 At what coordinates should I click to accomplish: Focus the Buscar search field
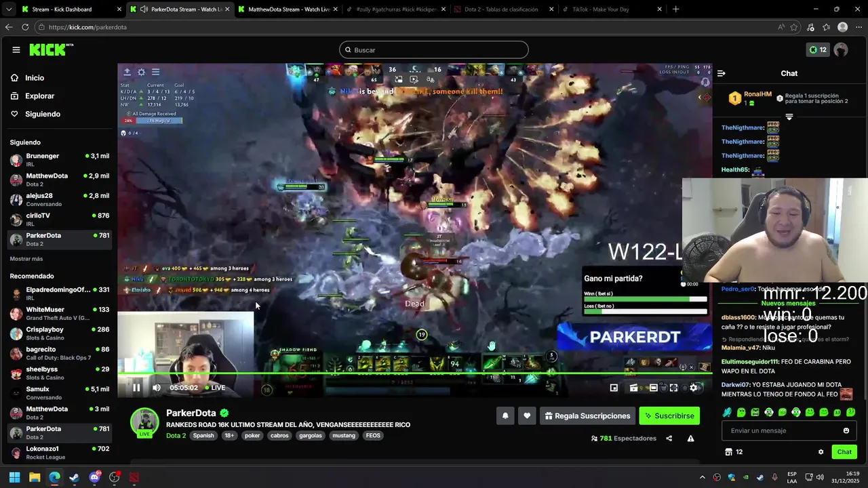pos(434,49)
